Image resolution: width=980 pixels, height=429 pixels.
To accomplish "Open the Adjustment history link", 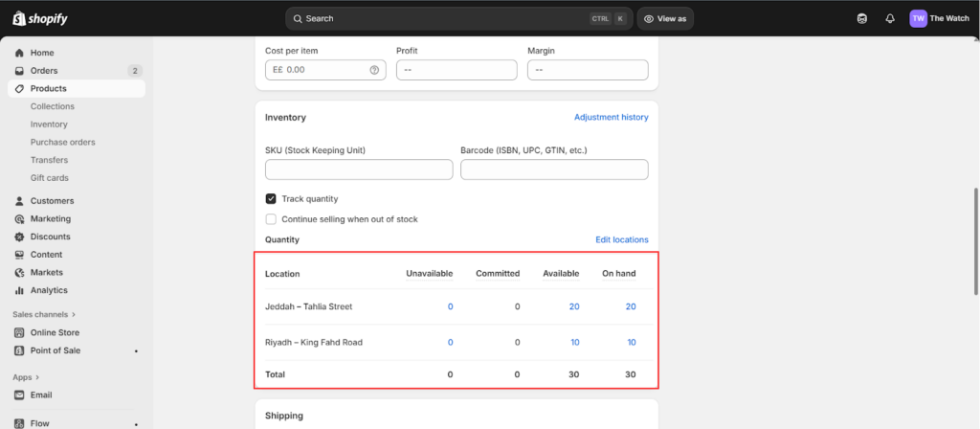I will 611,117.
